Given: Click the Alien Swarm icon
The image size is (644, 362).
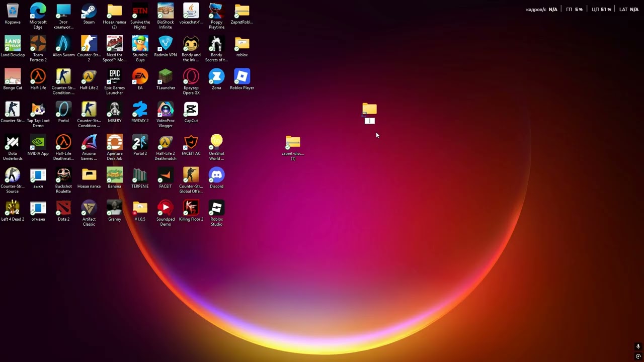Looking at the screenshot, I should pos(63,43).
